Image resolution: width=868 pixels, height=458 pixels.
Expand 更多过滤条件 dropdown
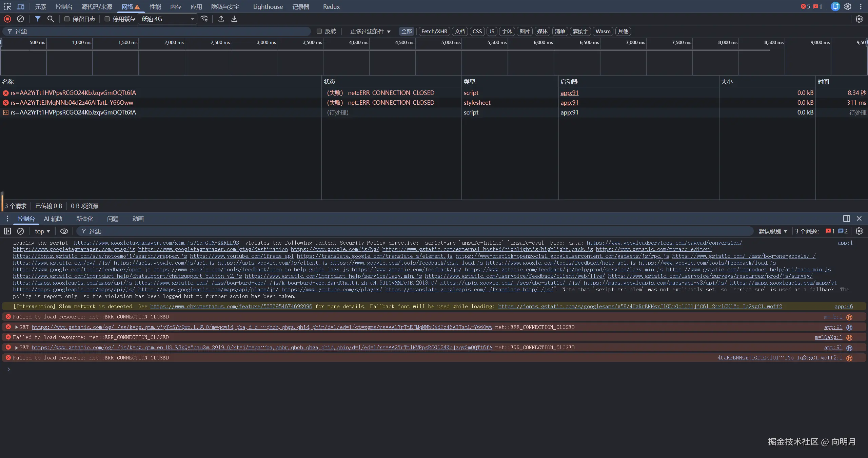click(x=370, y=32)
